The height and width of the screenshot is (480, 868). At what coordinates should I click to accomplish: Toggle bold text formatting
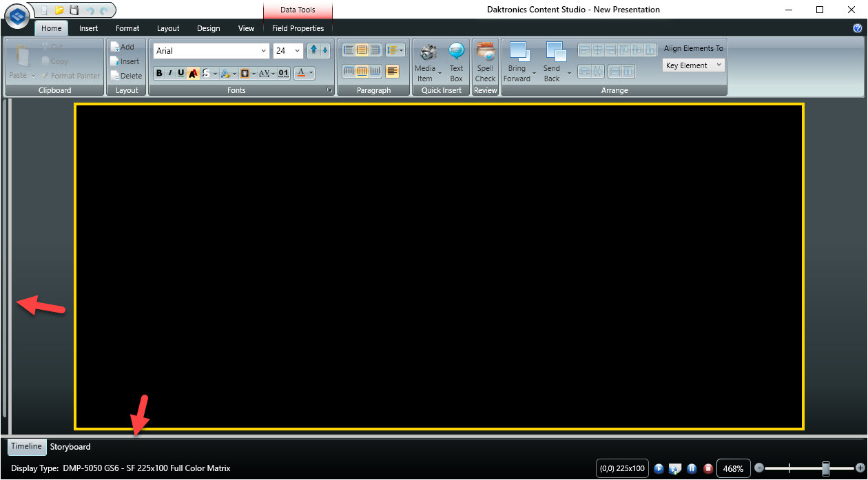click(159, 73)
